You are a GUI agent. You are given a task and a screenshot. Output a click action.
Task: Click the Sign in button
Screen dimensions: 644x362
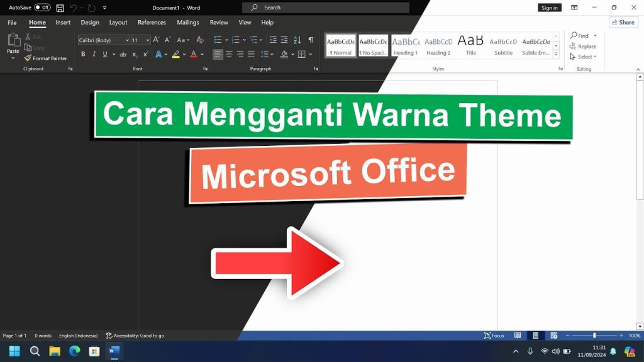point(550,8)
